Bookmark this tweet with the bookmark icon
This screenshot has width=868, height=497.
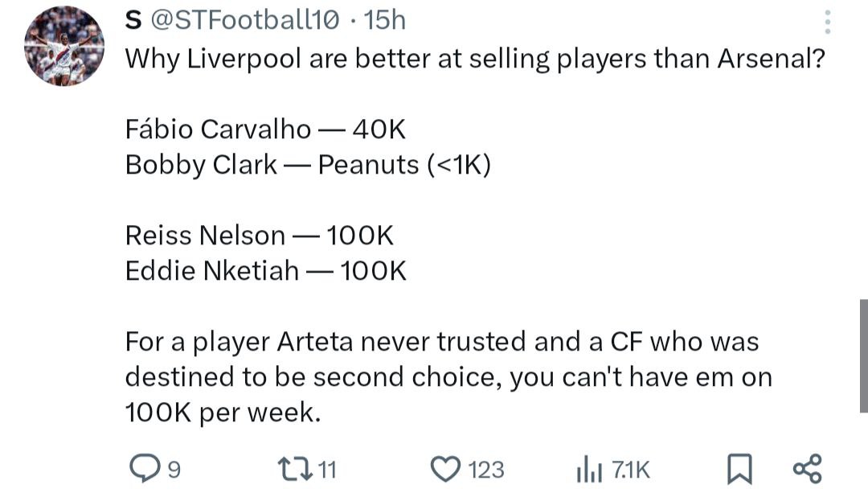737,470
